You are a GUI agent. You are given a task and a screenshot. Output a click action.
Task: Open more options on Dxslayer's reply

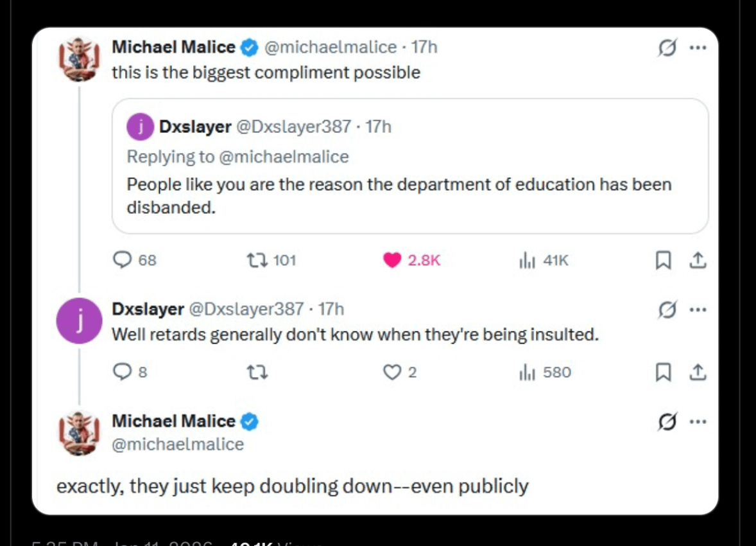(x=698, y=310)
